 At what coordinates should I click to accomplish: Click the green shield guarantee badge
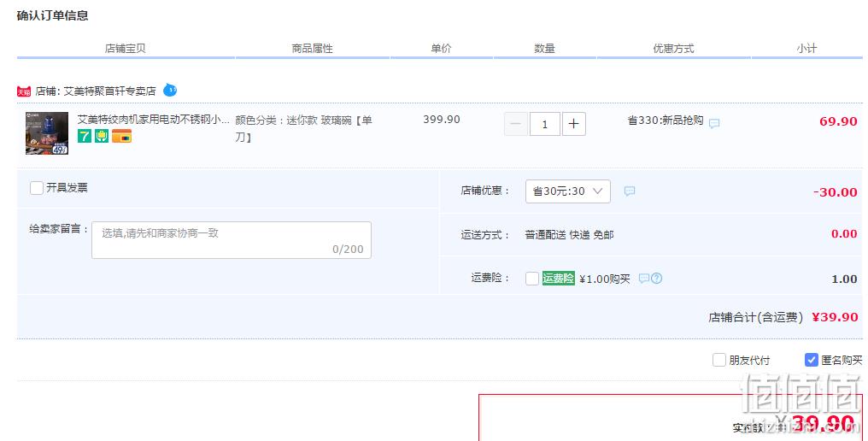102,136
